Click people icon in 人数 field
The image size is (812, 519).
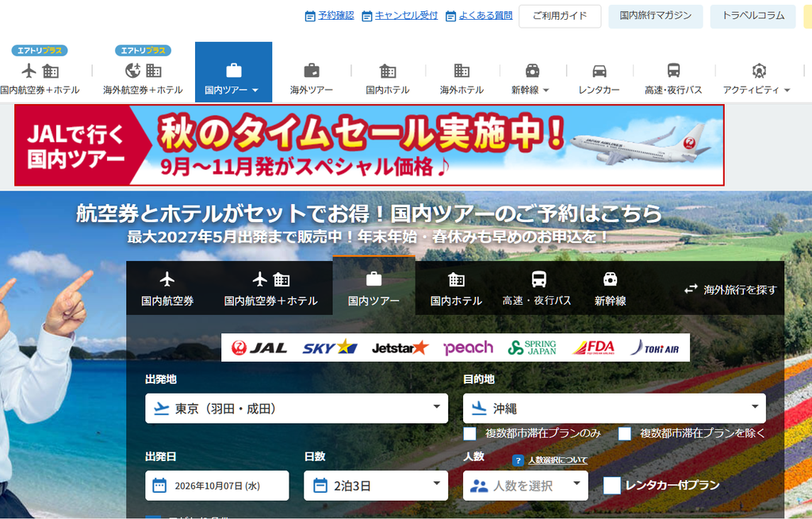(x=478, y=486)
